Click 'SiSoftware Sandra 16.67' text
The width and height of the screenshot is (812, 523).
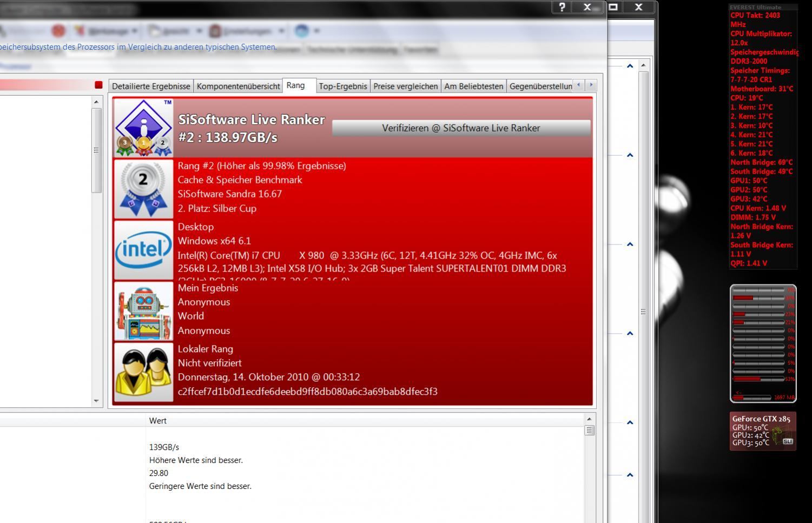pyautogui.click(x=230, y=194)
